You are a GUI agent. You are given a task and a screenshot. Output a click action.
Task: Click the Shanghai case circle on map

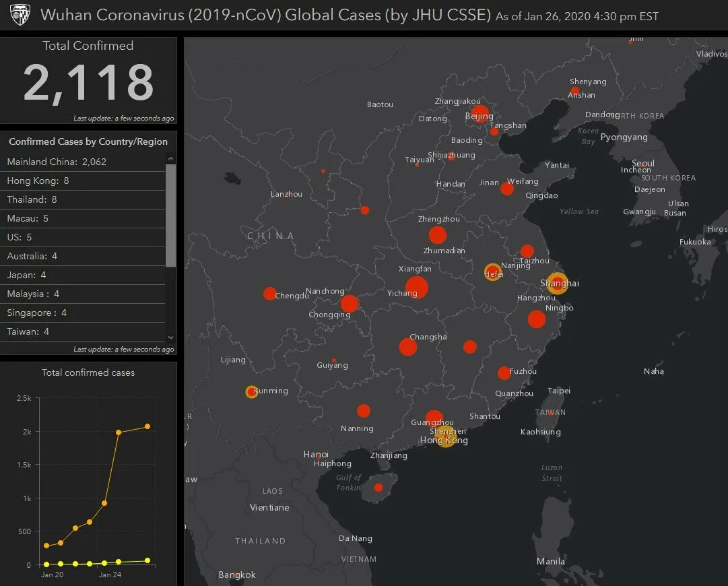[x=557, y=283]
